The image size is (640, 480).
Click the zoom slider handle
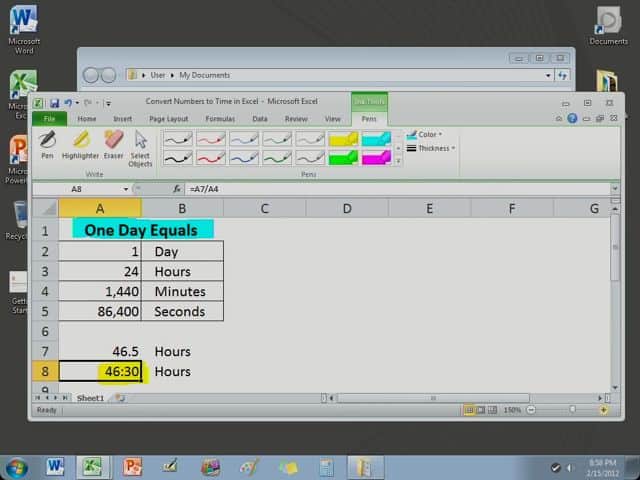[x=572, y=410]
